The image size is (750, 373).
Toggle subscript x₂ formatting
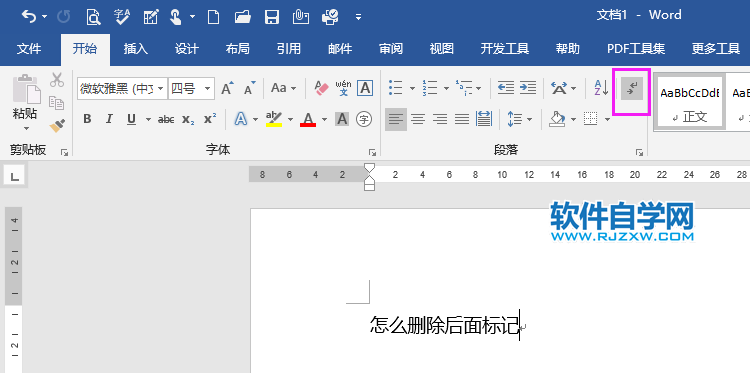tap(188, 119)
